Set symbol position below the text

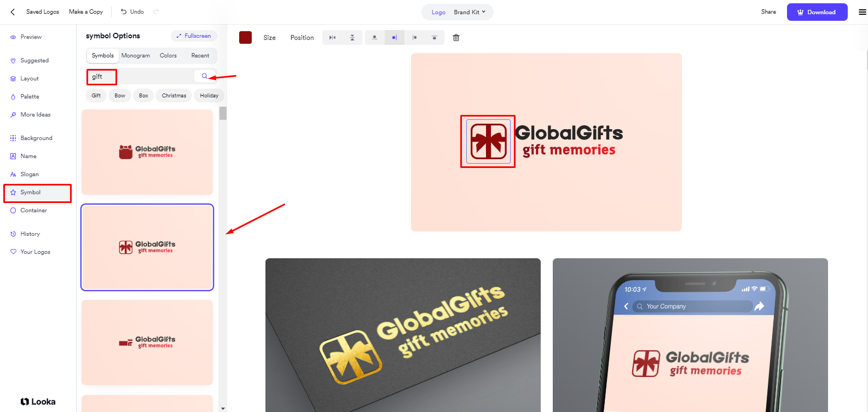pyautogui.click(x=434, y=38)
